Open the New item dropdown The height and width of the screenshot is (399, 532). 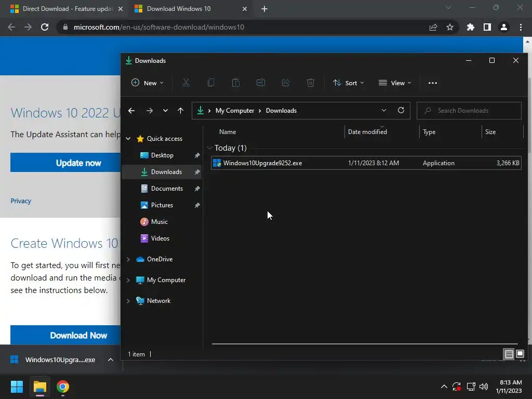tap(148, 83)
